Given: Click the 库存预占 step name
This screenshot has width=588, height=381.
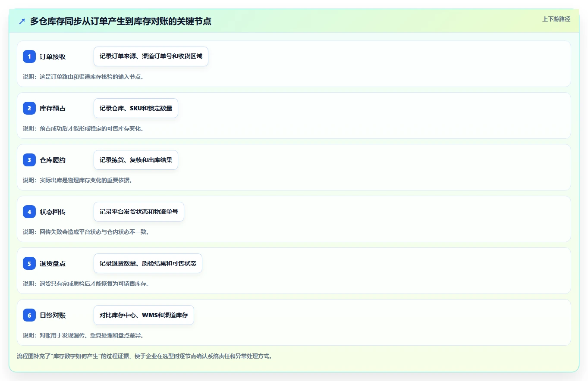Looking at the screenshot, I should pos(53,108).
